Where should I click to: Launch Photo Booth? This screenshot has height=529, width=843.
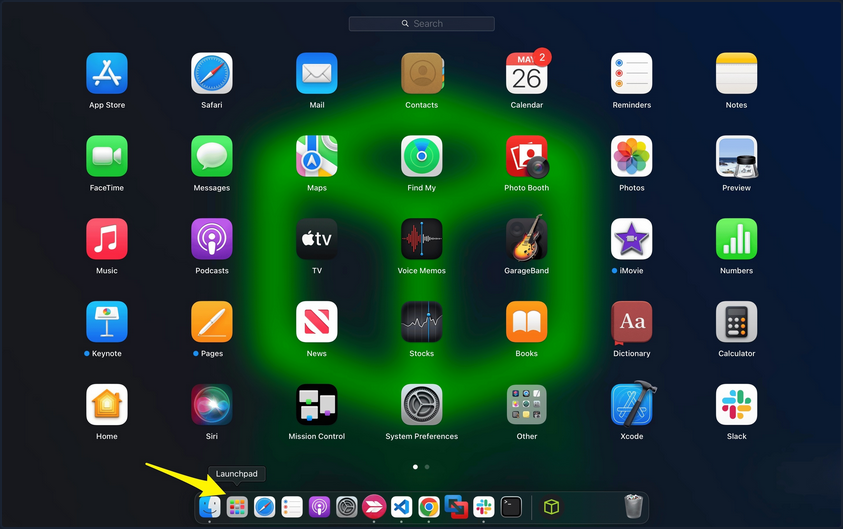(x=527, y=156)
